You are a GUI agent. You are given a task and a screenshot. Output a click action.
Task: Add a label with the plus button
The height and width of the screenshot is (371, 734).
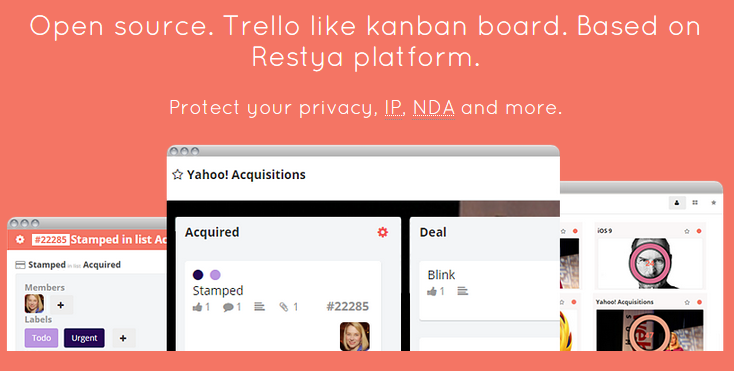click(x=123, y=338)
